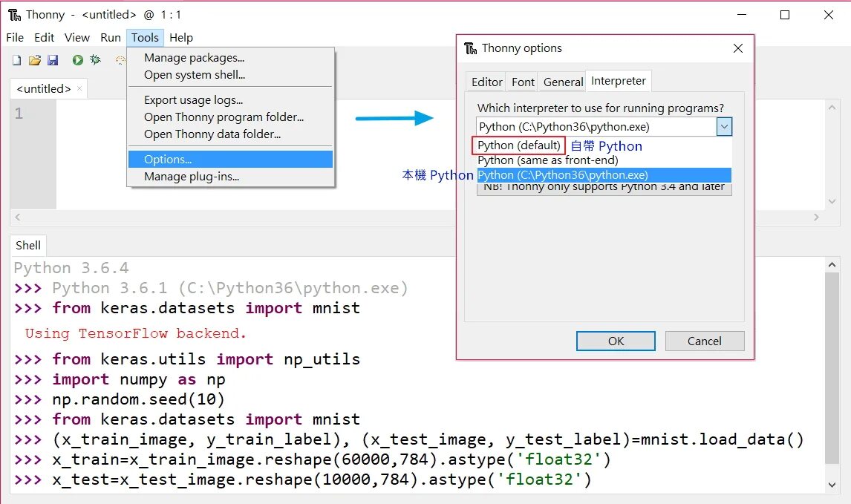Minimize the Thonny main window
Image resolution: width=851 pixels, height=504 pixels.
(x=743, y=15)
